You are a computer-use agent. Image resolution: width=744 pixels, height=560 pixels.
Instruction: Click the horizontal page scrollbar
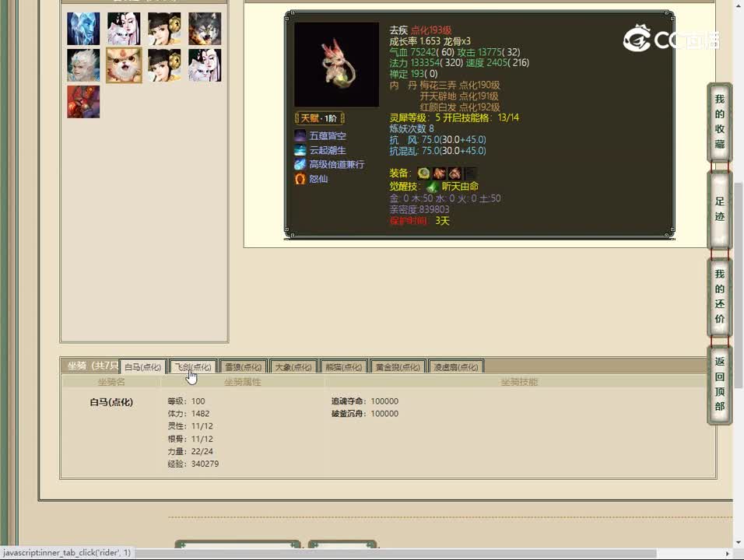tap(396, 553)
